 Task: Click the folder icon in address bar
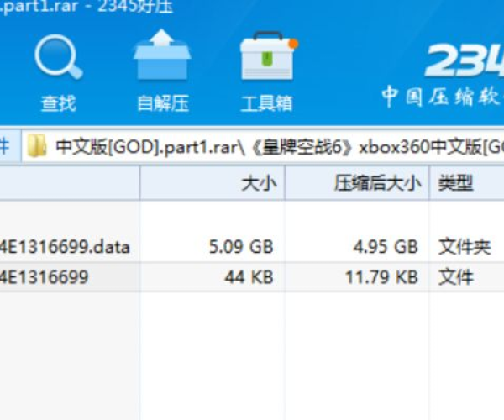(37, 146)
